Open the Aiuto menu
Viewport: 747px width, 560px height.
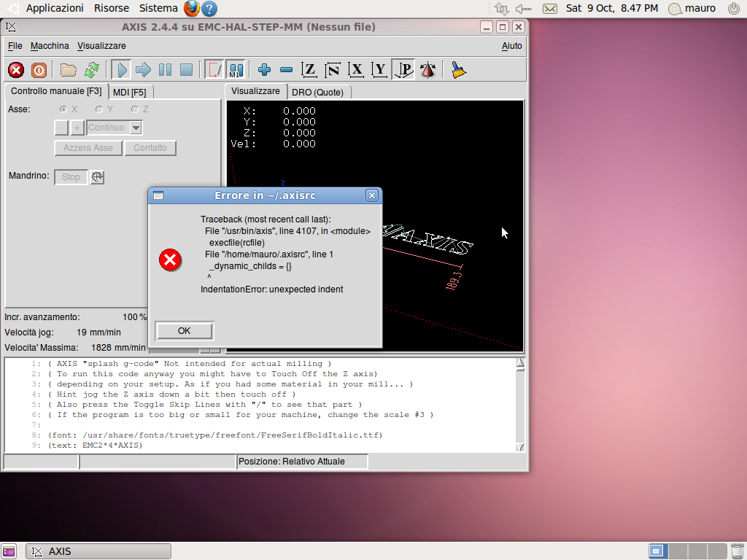point(511,46)
